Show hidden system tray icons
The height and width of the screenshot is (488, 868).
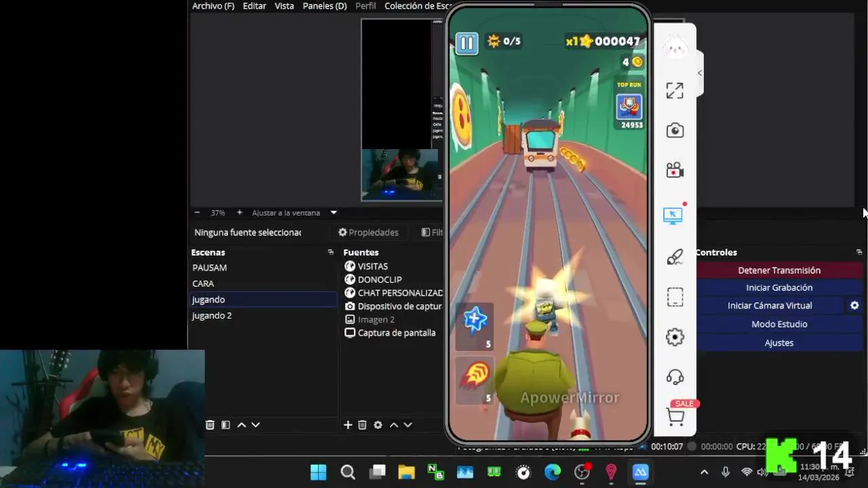pyautogui.click(x=704, y=472)
